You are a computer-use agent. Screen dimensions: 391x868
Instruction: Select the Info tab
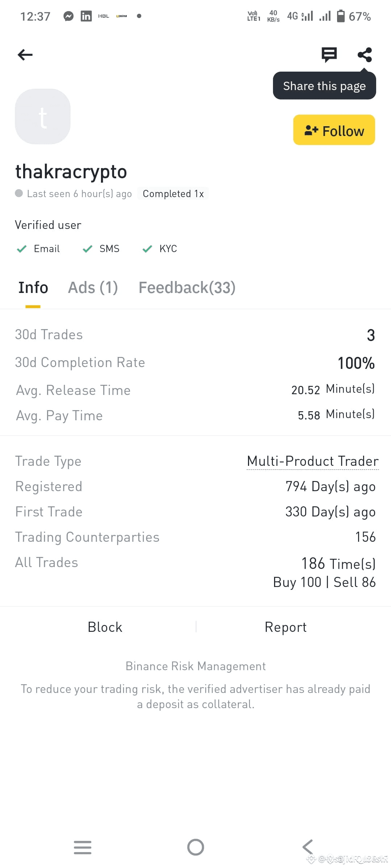33,288
